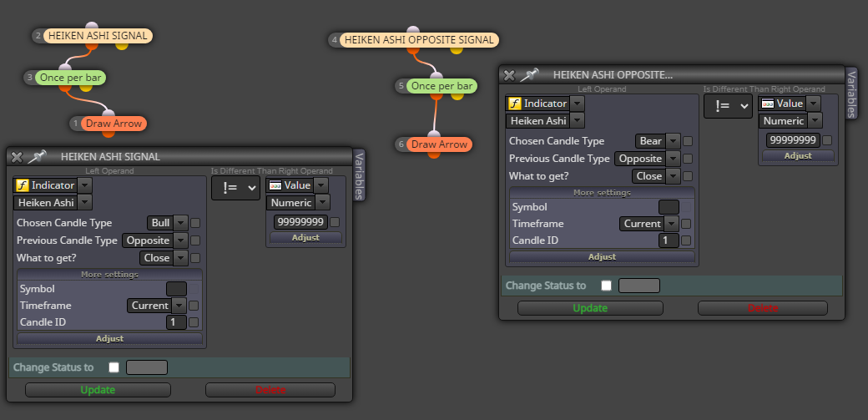Open Timeframe Current dropdown in HEIKEN ASHI SIGNAL panel
This screenshot has width=868, height=420.
[179, 306]
